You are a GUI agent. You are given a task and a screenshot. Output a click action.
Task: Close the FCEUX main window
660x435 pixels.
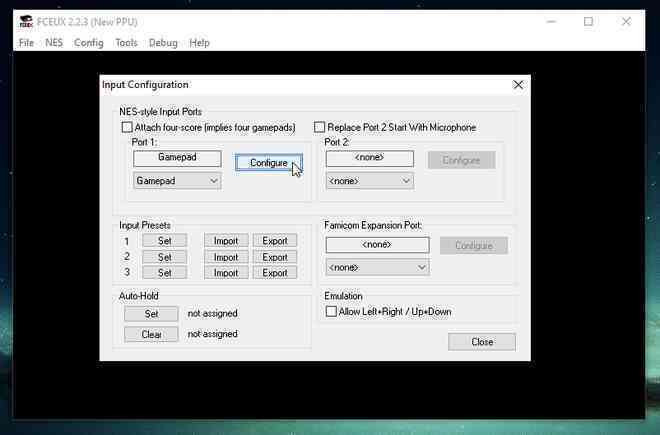click(x=626, y=21)
